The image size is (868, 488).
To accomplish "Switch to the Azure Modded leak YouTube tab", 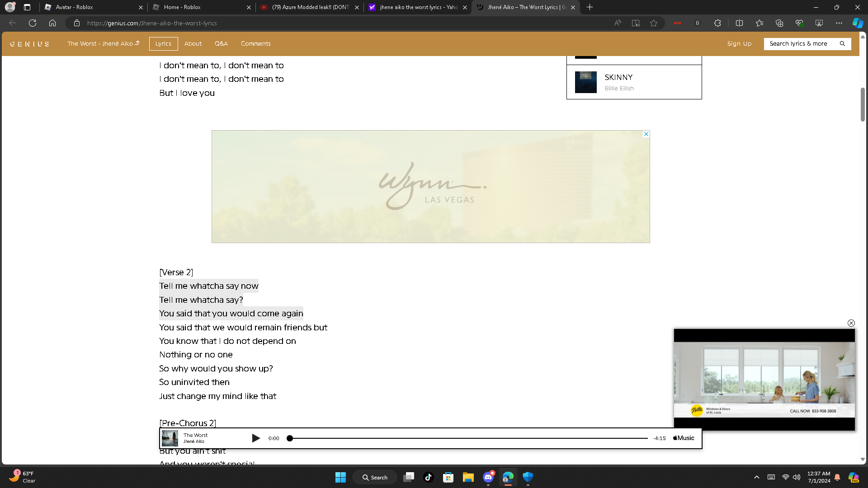I will [310, 7].
